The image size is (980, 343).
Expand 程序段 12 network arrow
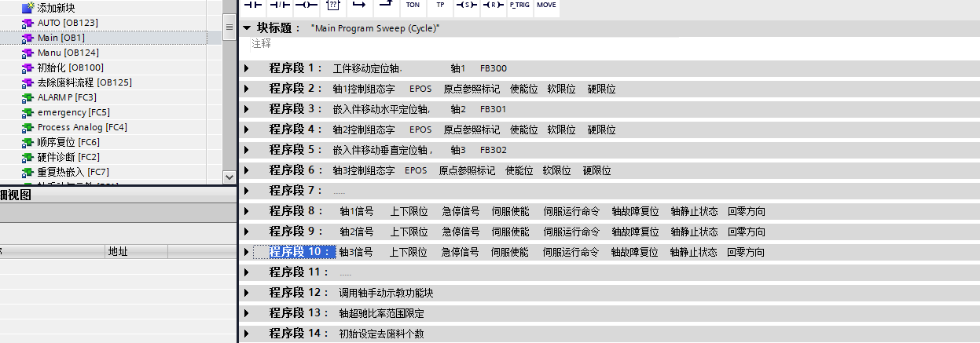[247, 293]
